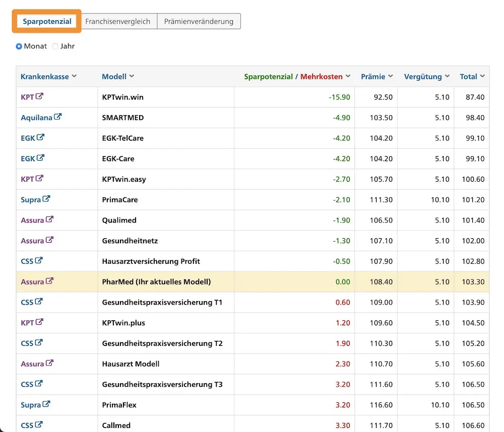Click the Qualimed model name
The width and height of the screenshot is (504, 432).
point(119,221)
